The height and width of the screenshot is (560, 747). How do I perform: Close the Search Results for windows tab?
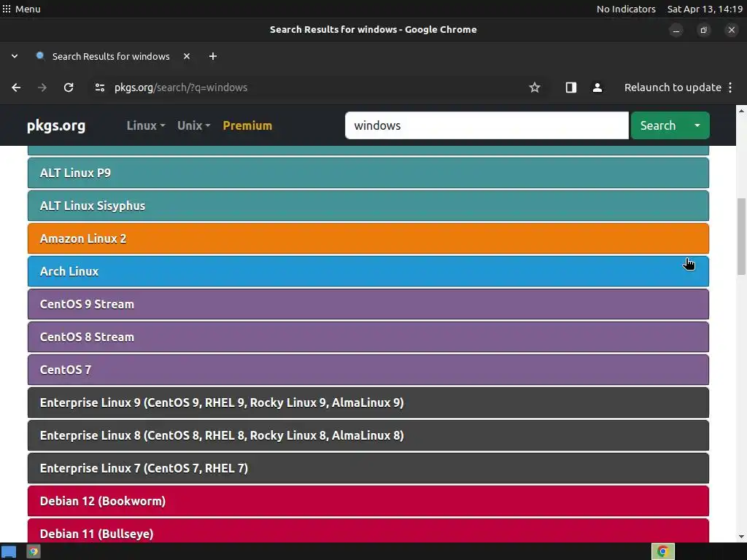pos(187,56)
